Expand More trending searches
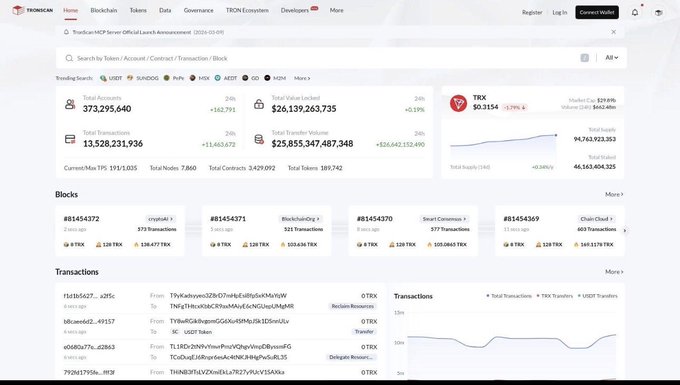The width and height of the screenshot is (680, 385). 302,78
